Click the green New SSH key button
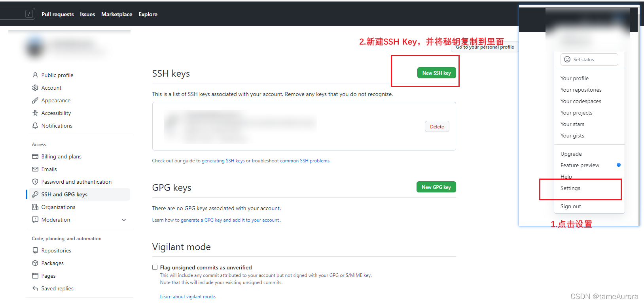The width and height of the screenshot is (644, 303). tap(437, 73)
